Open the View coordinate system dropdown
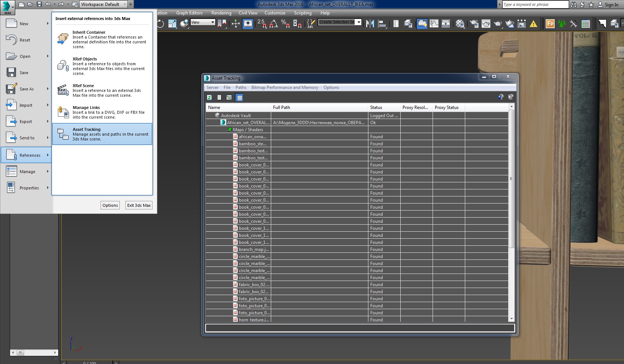Screen dimensions: 624x364 pyautogui.click(x=203, y=22)
